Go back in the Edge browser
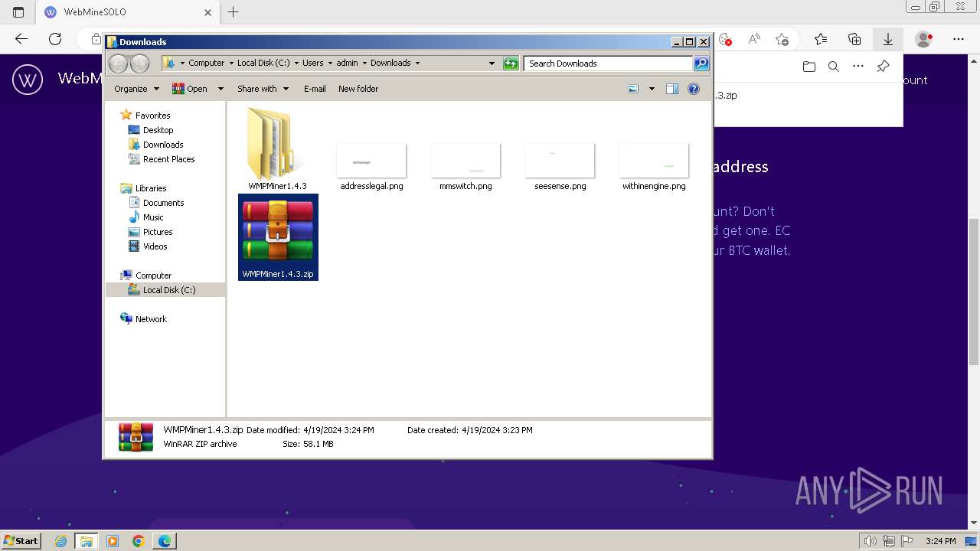980x551 pixels. click(x=21, y=39)
